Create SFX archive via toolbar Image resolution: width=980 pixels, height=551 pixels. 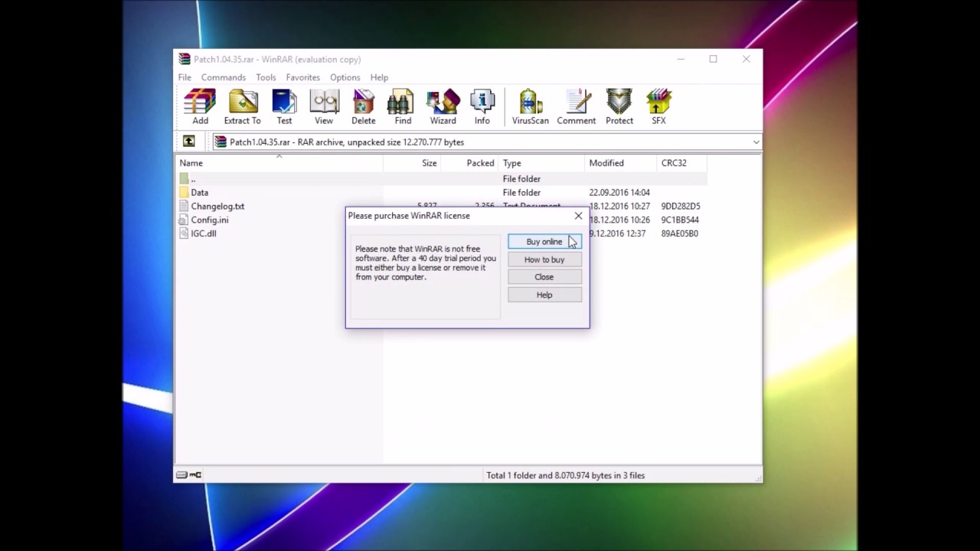click(x=658, y=106)
